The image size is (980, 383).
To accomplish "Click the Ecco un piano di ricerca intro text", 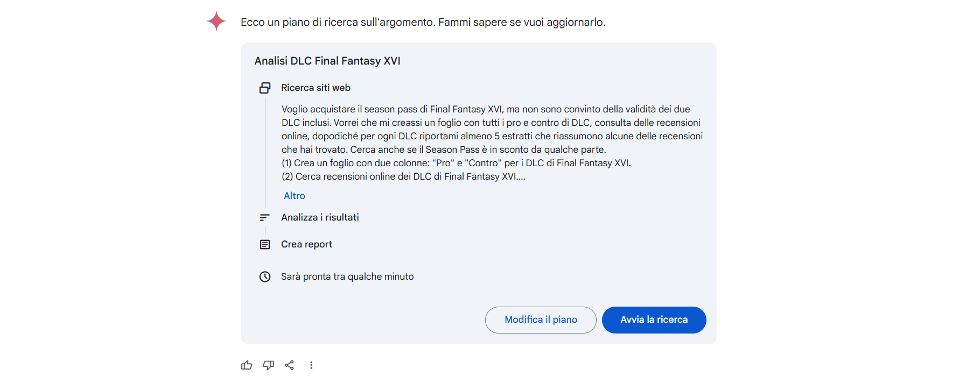I will point(423,22).
